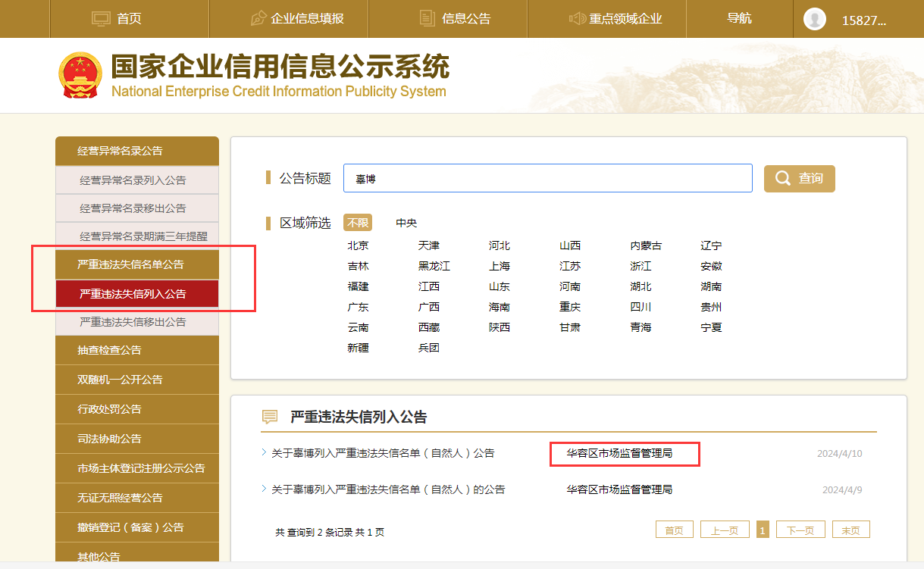Open 经营异常名录列入公告 in sidebar
The height and width of the screenshot is (569, 924).
coord(137,180)
